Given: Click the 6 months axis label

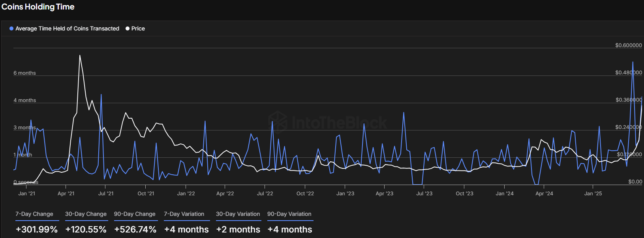Looking at the screenshot, I should point(24,73).
